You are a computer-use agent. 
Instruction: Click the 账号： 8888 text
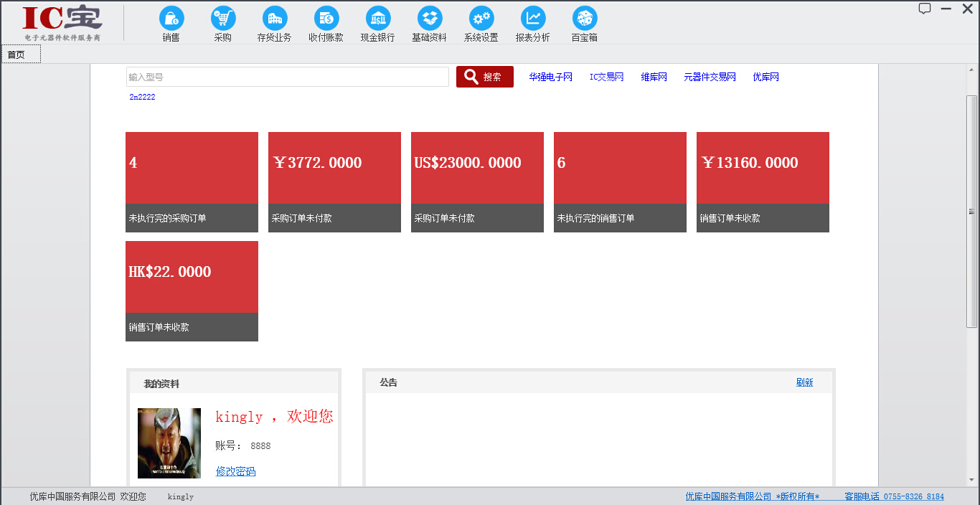243,445
